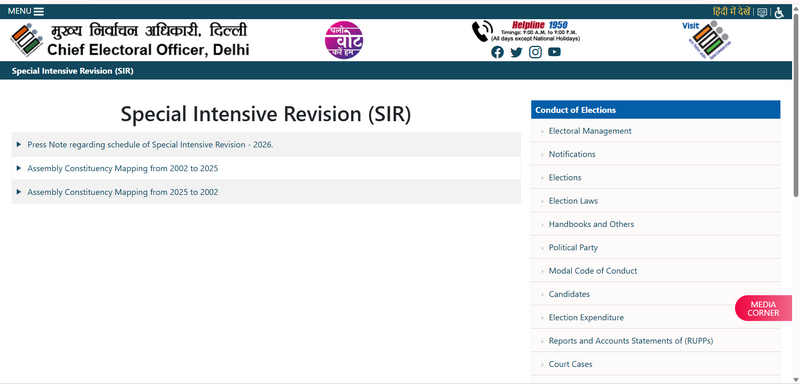This screenshot has height=384, width=800.
Task: Switch site language to Hindi
Action: [731, 11]
